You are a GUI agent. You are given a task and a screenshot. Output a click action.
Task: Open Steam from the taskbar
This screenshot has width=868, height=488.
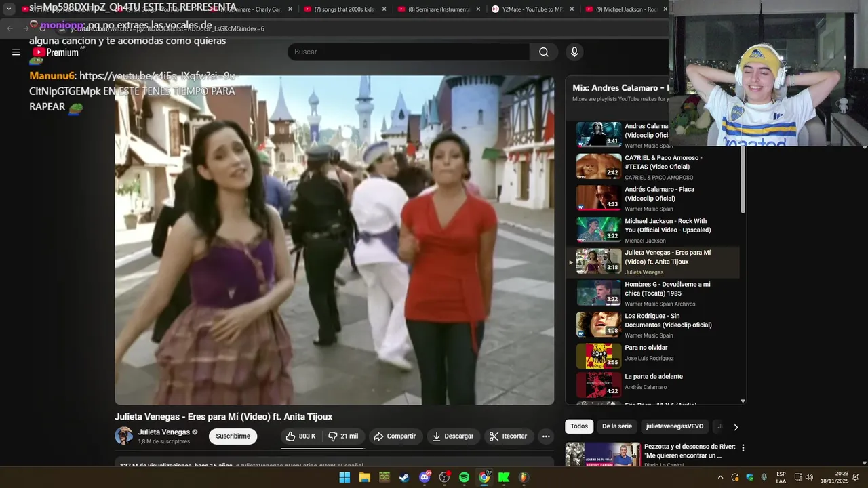point(404,477)
